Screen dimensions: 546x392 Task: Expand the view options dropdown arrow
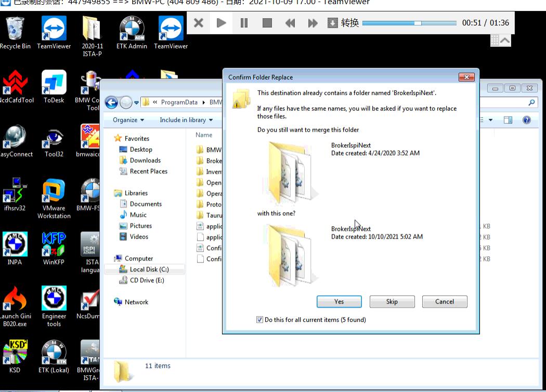[x=491, y=120]
